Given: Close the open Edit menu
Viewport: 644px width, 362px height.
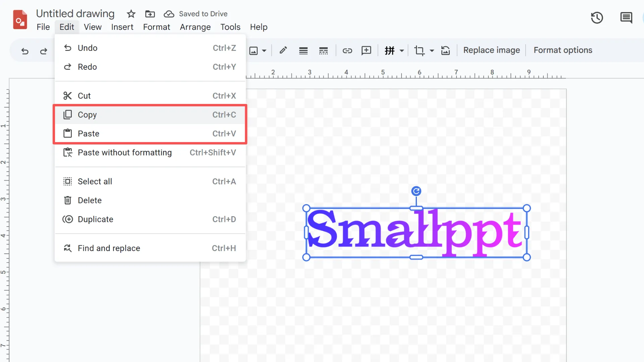Looking at the screenshot, I should tap(67, 27).
